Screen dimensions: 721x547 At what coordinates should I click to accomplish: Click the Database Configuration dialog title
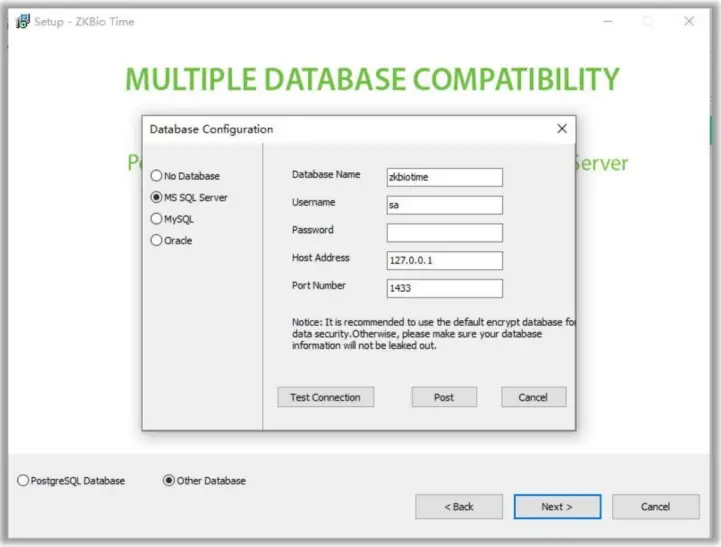click(x=212, y=129)
